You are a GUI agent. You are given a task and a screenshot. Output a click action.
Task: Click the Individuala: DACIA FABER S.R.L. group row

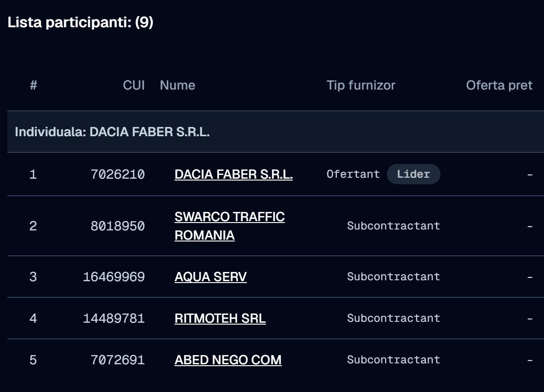point(275,132)
